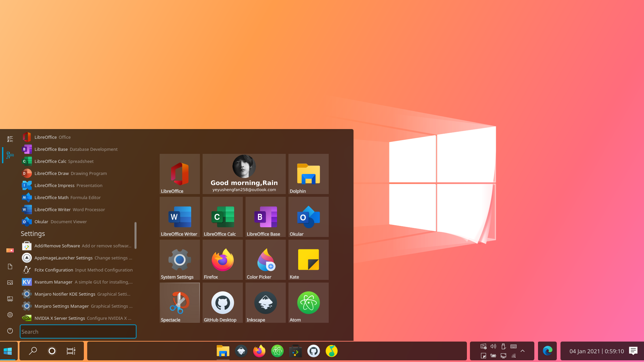The image size is (644, 362).
Task: Click the Windows start button on taskbar
Action: [8, 351]
